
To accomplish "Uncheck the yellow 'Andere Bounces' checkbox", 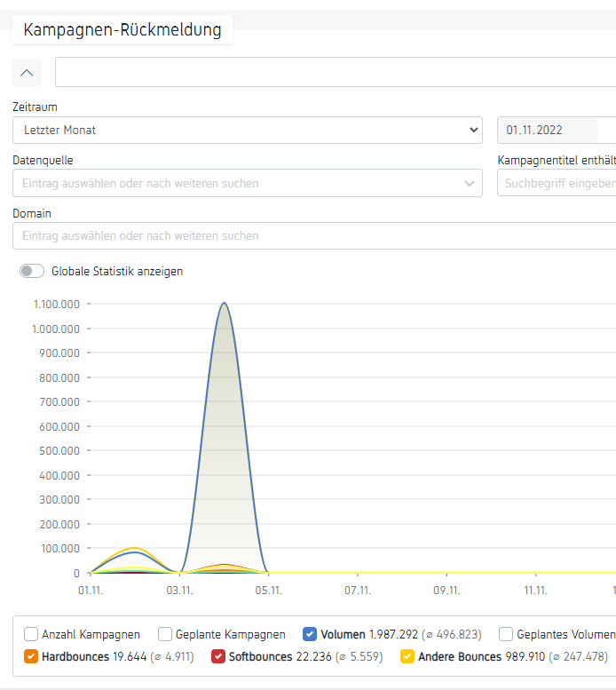I will pos(407,656).
